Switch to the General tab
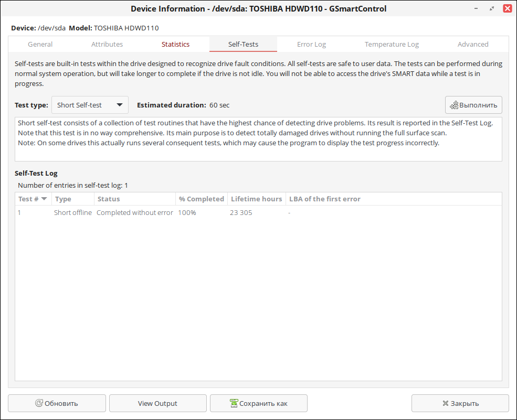The width and height of the screenshot is (517, 420). (x=40, y=45)
